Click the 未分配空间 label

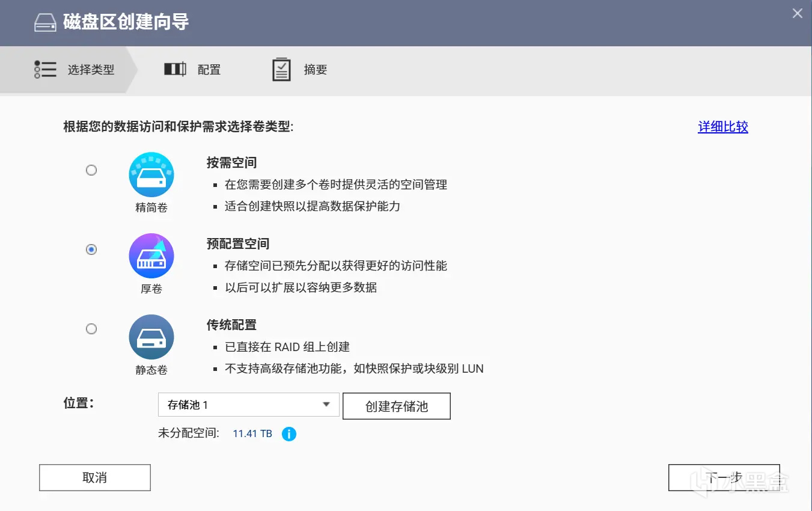pos(189,433)
